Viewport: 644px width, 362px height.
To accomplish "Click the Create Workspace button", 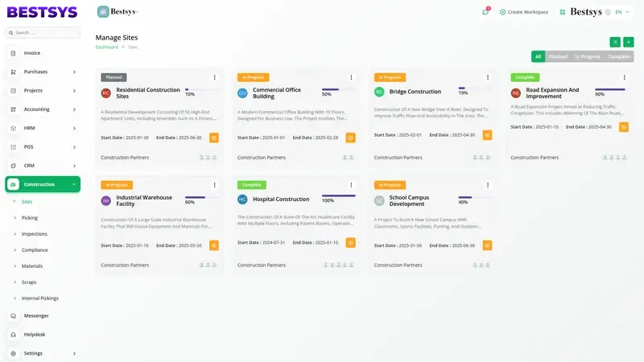I will (524, 12).
